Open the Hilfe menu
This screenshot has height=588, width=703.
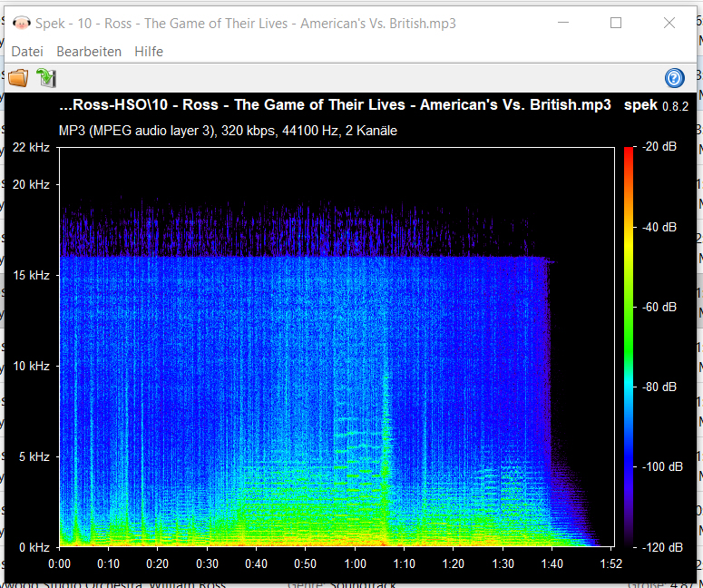tap(149, 52)
